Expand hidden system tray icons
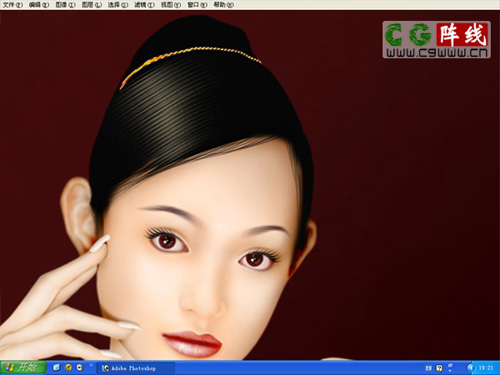 click(471, 368)
